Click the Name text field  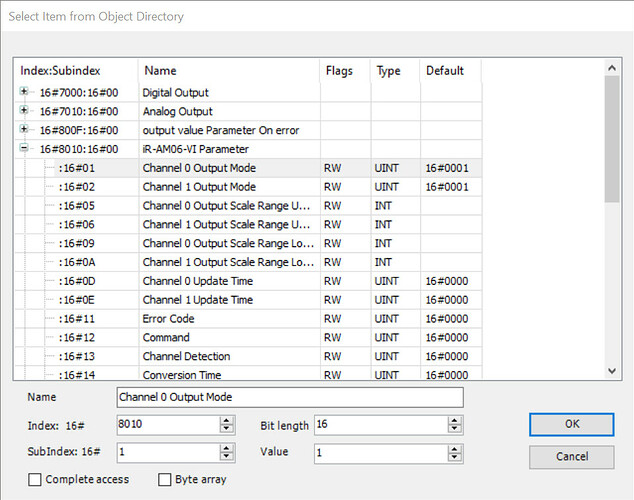point(290,397)
